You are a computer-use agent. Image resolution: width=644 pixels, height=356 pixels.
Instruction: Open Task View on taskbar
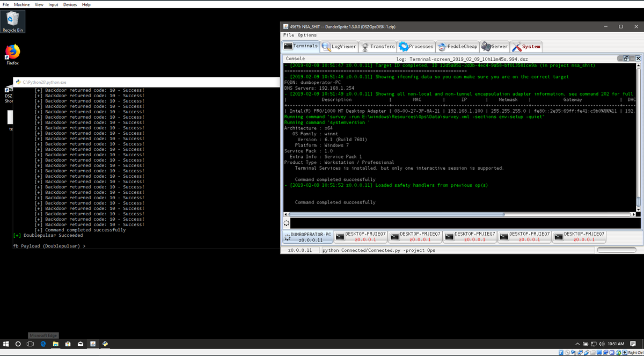pos(31,344)
